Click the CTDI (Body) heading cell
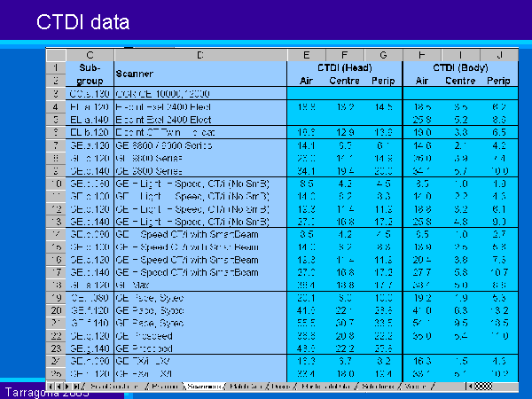 click(459, 66)
